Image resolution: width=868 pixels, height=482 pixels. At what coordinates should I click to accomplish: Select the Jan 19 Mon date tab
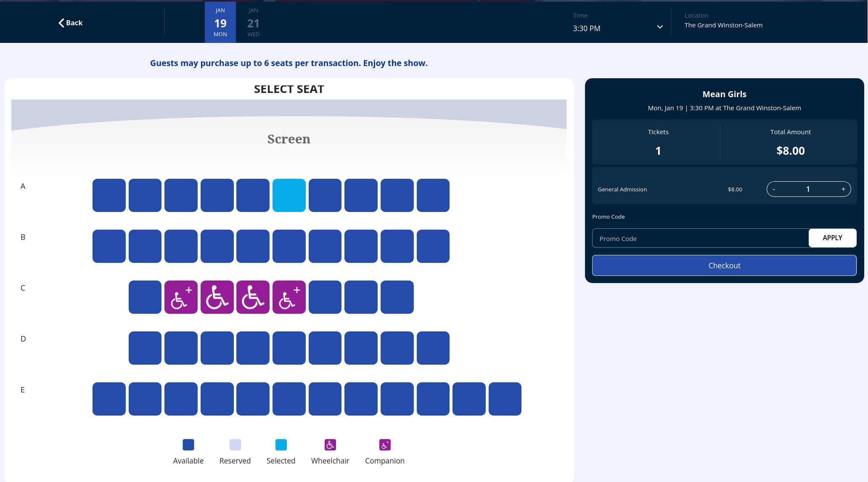(220, 22)
